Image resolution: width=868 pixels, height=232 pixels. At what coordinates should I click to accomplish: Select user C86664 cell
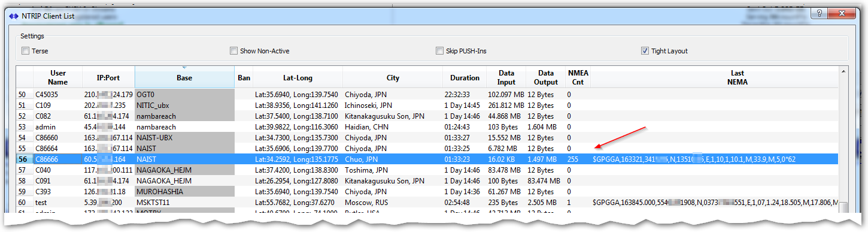pyautogui.click(x=58, y=148)
